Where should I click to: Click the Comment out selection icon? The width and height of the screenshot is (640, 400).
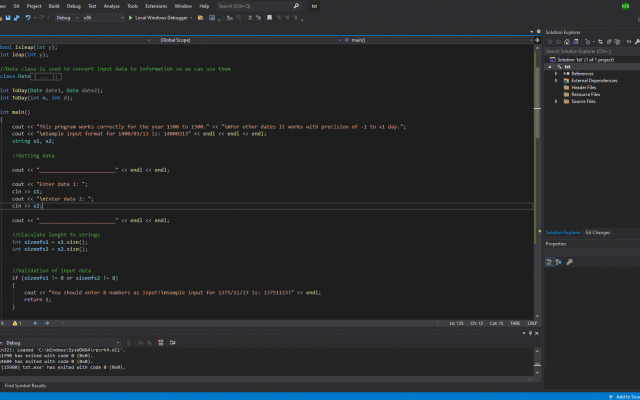coord(250,18)
